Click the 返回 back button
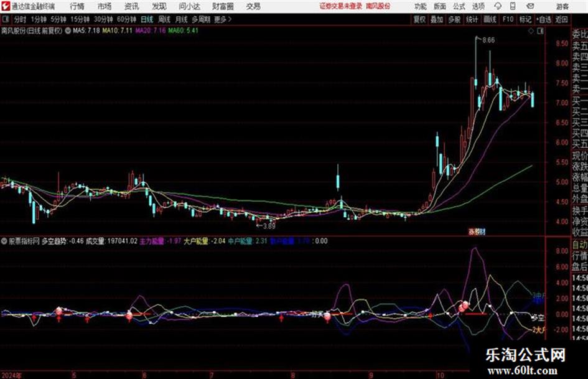The width and height of the screenshot is (588, 379). [x=562, y=19]
